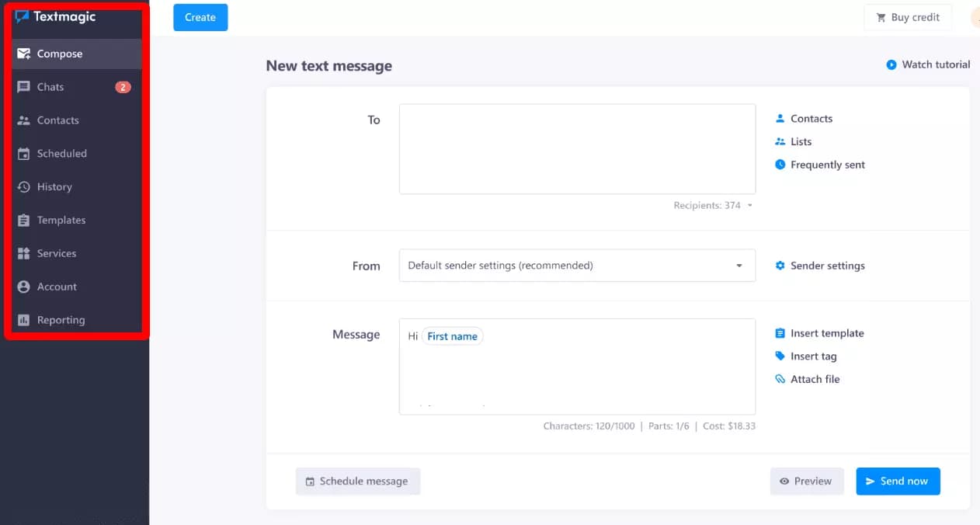Click the Textmagic logo icon
The height and width of the screenshot is (525, 980).
[x=23, y=16]
